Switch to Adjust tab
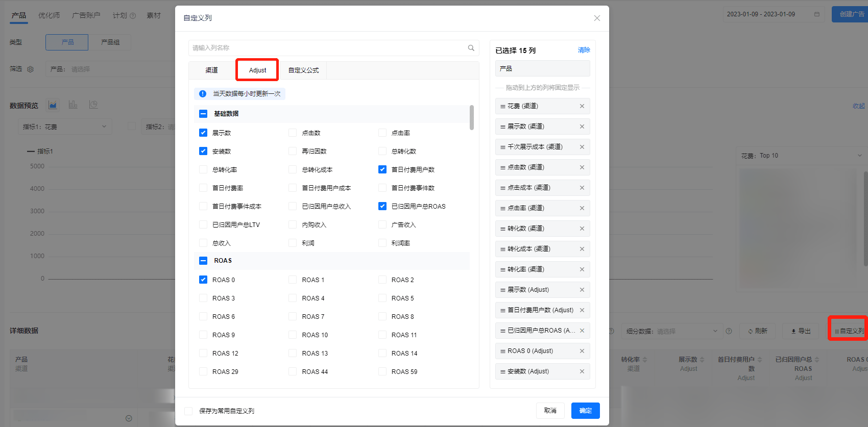 pos(257,70)
